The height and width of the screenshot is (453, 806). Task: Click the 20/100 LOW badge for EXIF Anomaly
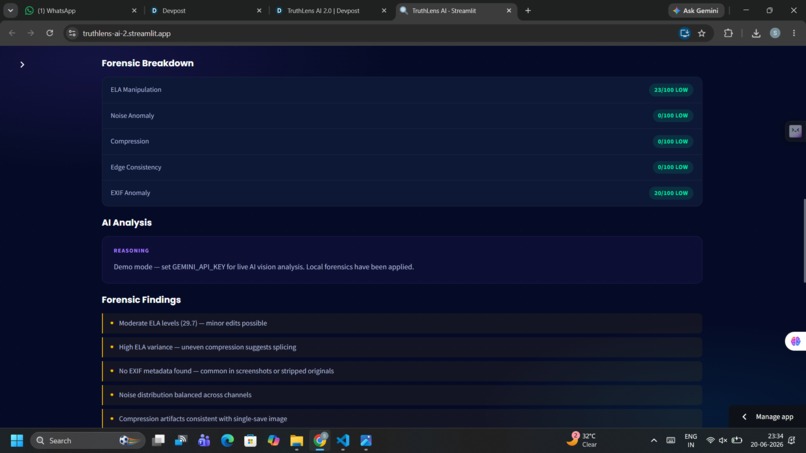tap(671, 193)
